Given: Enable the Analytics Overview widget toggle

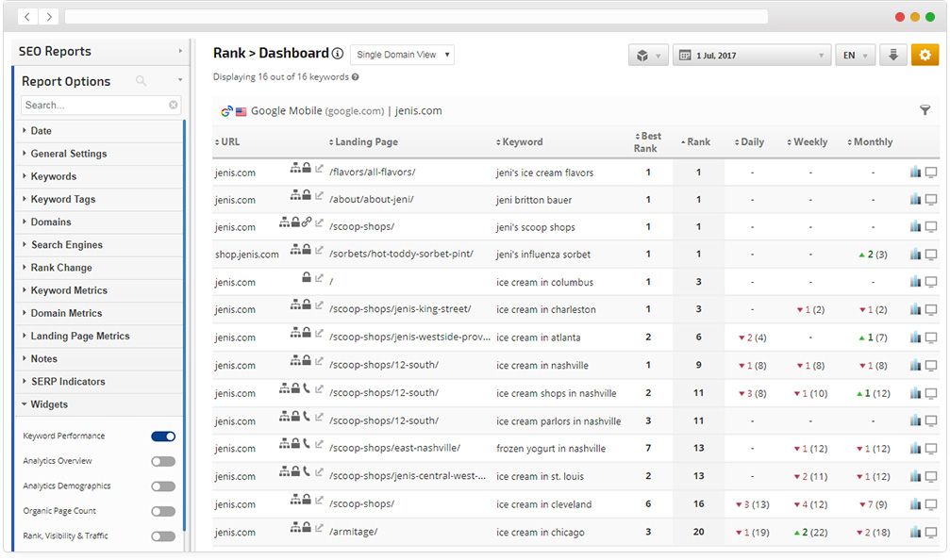Looking at the screenshot, I should [x=163, y=462].
